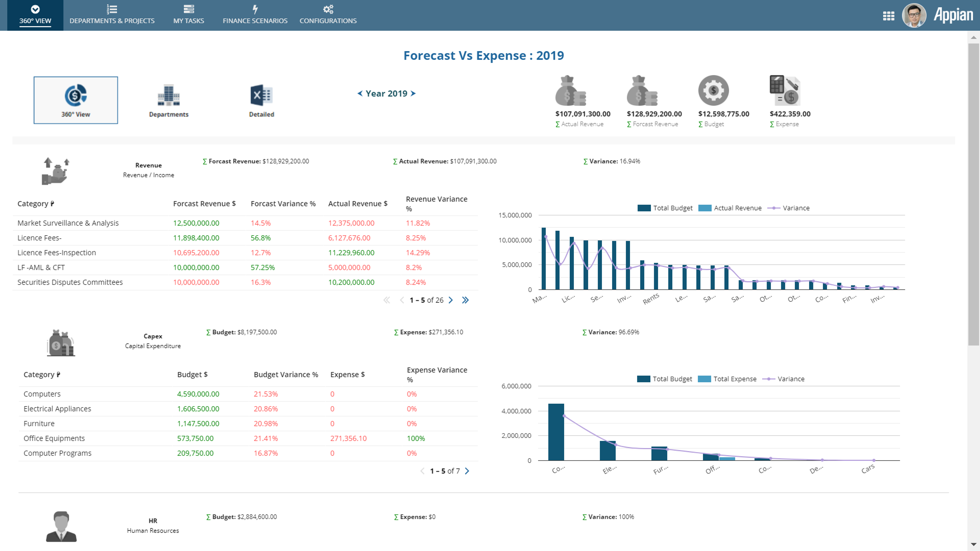The width and height of the screenshot is (980, 551).
Task: Select Electrical Appliances row
Action: pyautogui.click(x=248, y=409)
